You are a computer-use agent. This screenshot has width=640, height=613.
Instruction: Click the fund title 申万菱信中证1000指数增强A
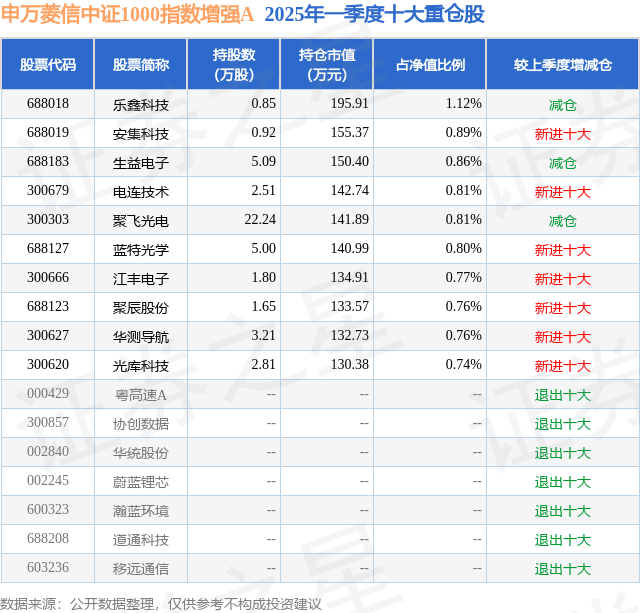pos(127,14)
